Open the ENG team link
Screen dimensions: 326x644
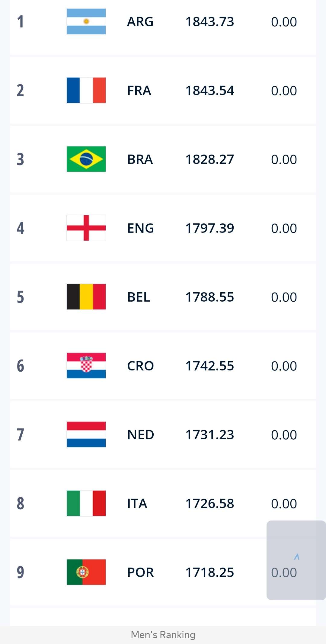(140, 228)
